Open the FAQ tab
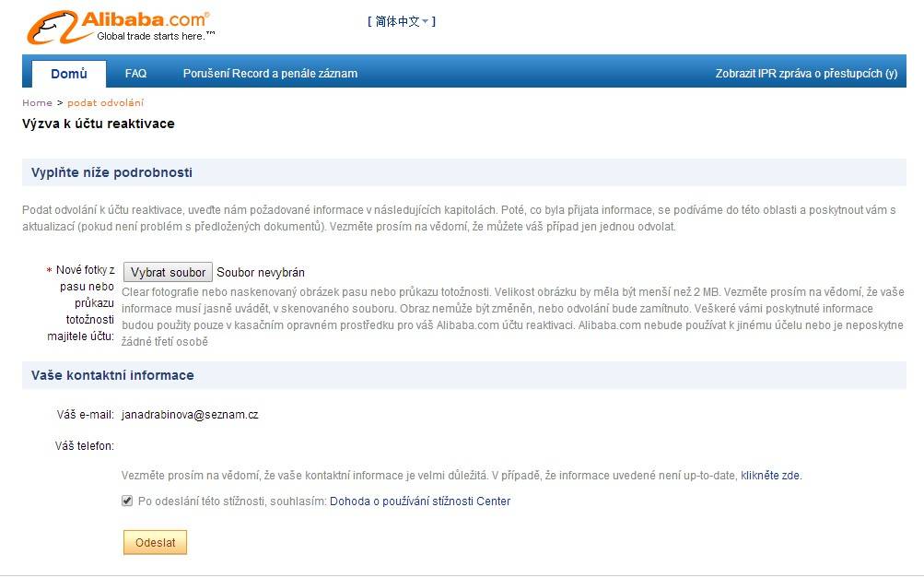The width and height of the screenshot is (924, 578). tap(135, 74)
